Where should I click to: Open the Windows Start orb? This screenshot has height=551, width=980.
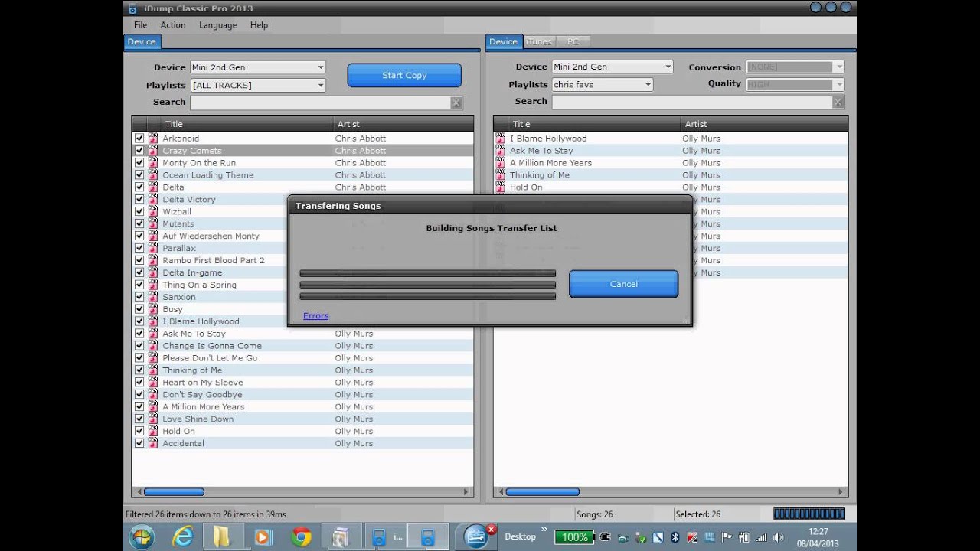tap(142, 537)
